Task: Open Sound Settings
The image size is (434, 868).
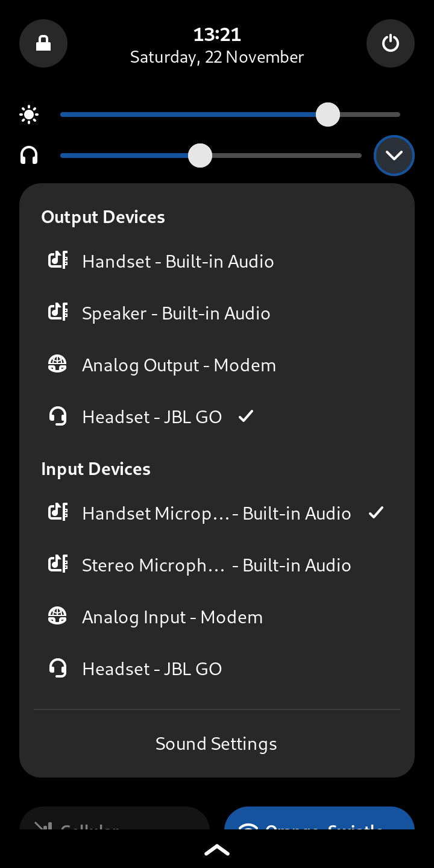Action: [x=216, y=744]
